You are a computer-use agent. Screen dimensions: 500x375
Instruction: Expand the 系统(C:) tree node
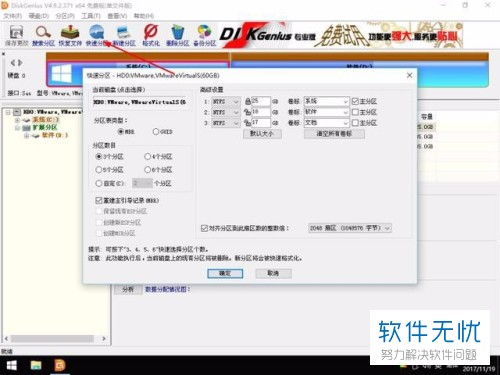[x=17, y=120]
